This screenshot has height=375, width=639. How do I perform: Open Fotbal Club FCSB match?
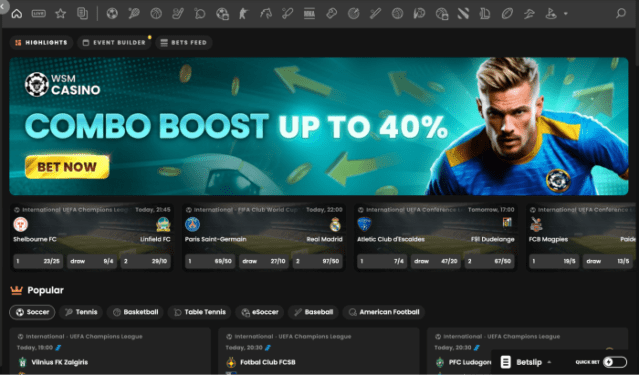[x=268, y=362]
